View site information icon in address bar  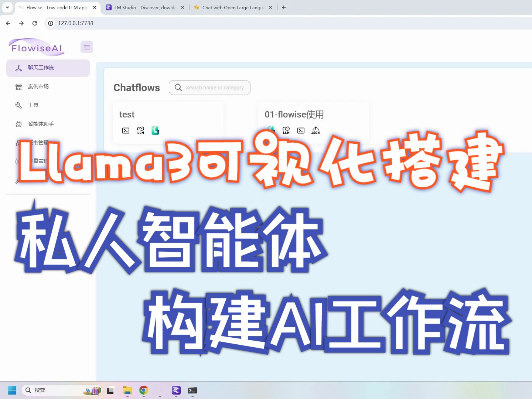(51, 23)
